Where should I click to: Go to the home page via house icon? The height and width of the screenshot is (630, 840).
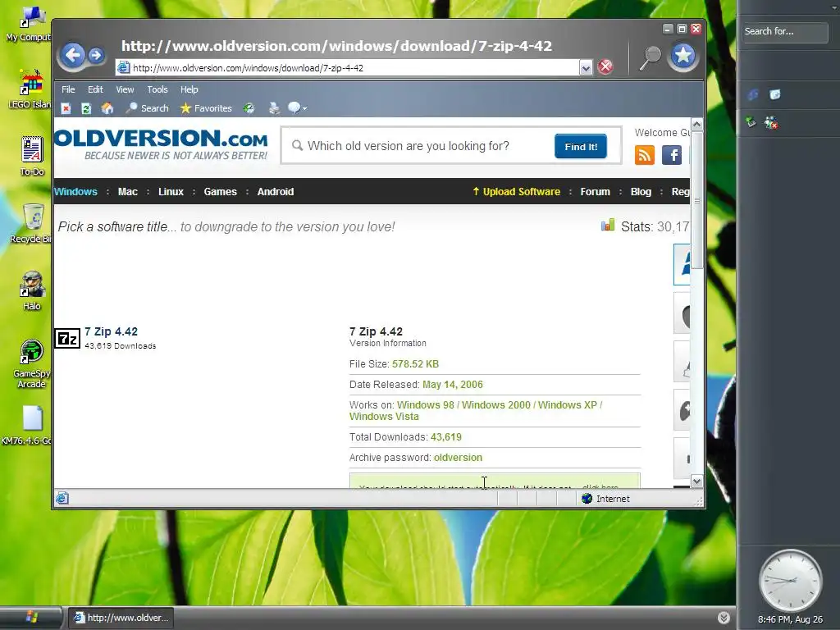(x=107, y=108)
